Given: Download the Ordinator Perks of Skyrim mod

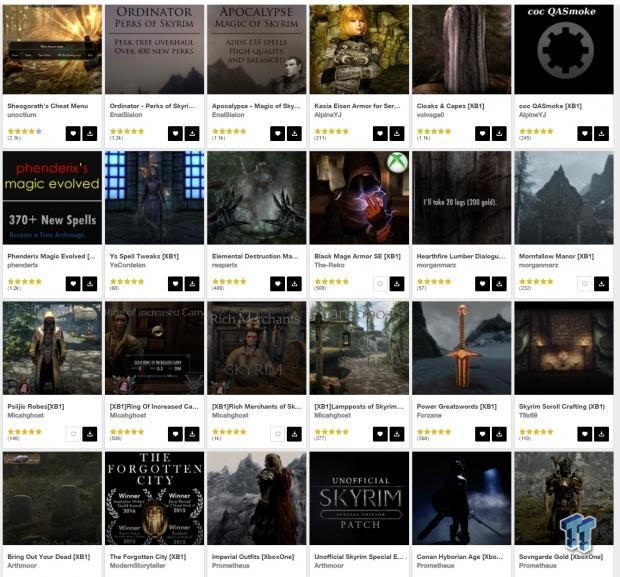Looking at the screenshot, I should pos(192,134).
